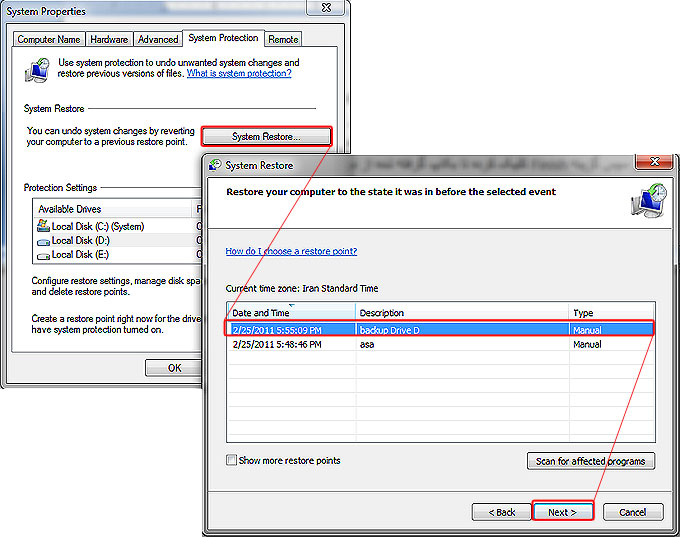Open the Advanced tab
The height and width of the screenshot is (537, 680).
[158, 40]
